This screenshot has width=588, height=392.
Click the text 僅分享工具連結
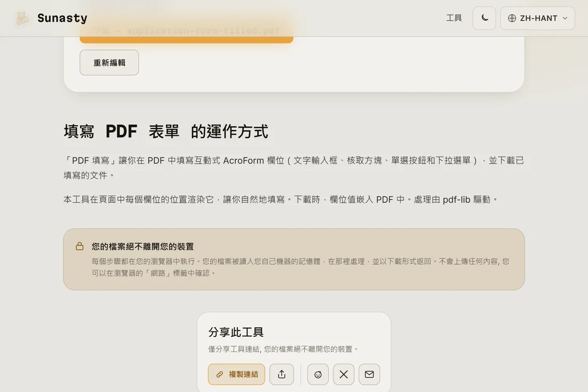coord(234,349)
